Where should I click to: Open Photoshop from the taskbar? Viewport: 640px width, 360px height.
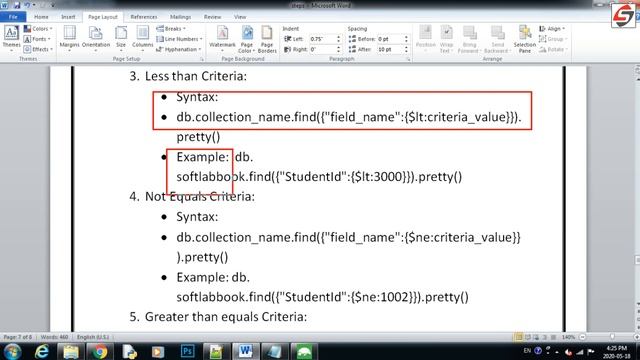[187, 351]
